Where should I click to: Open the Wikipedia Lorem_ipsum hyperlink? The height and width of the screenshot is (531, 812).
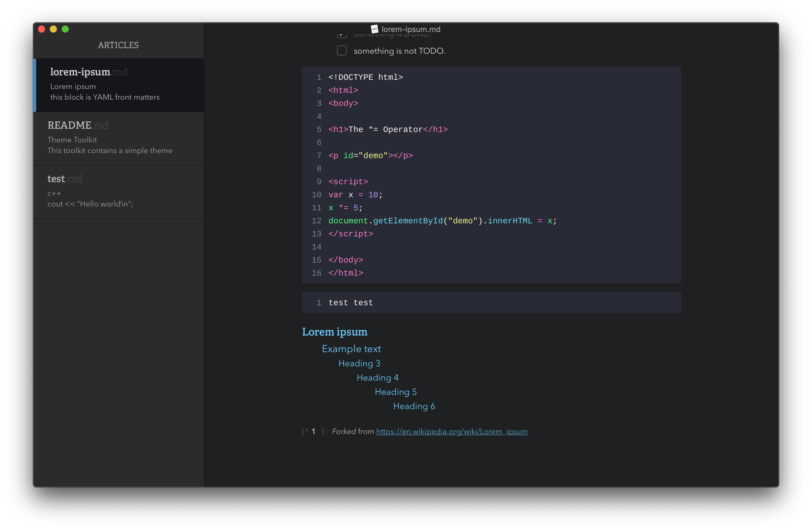pos(451,431)
